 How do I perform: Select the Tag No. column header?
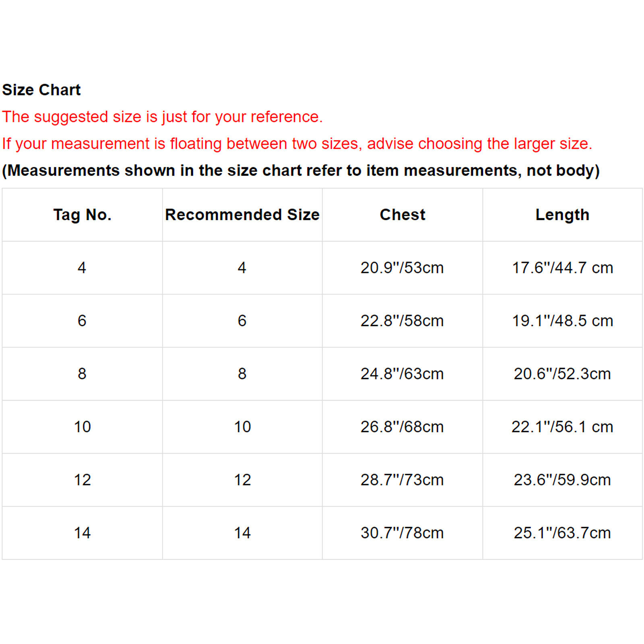coord(83,215)
